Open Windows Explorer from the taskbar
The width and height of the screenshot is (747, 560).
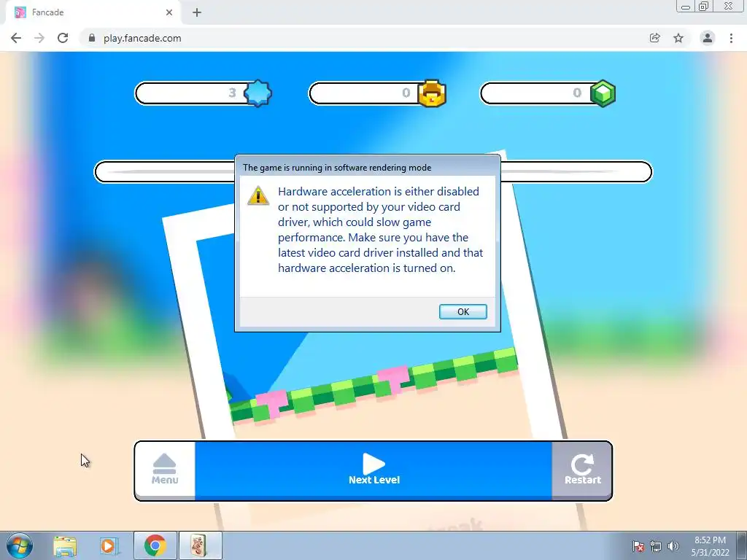click(x=65, y=545)
